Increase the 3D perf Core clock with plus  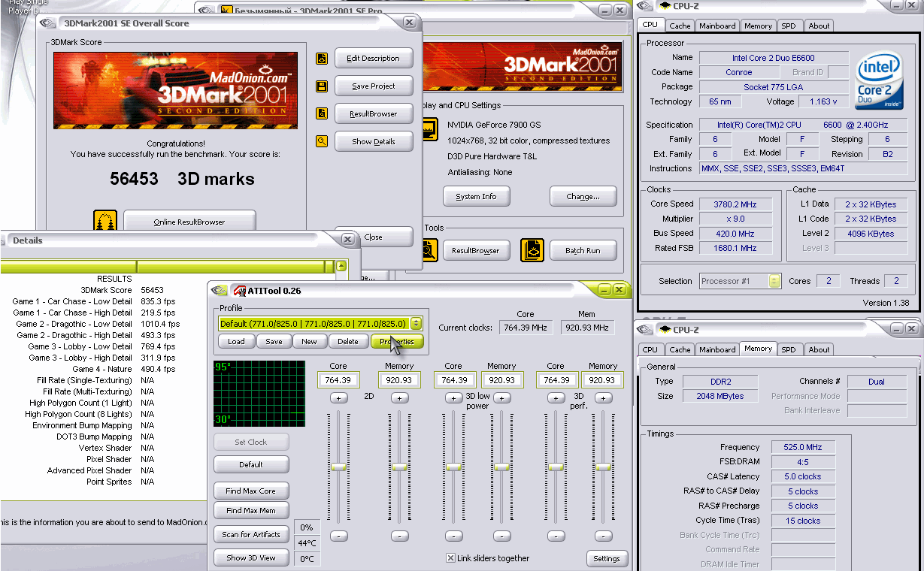coord(556,397)
